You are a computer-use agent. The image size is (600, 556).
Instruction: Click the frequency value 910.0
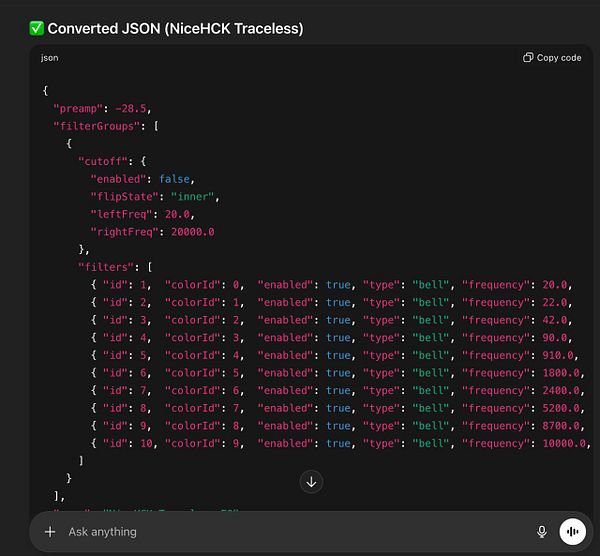tap(558, 355)
